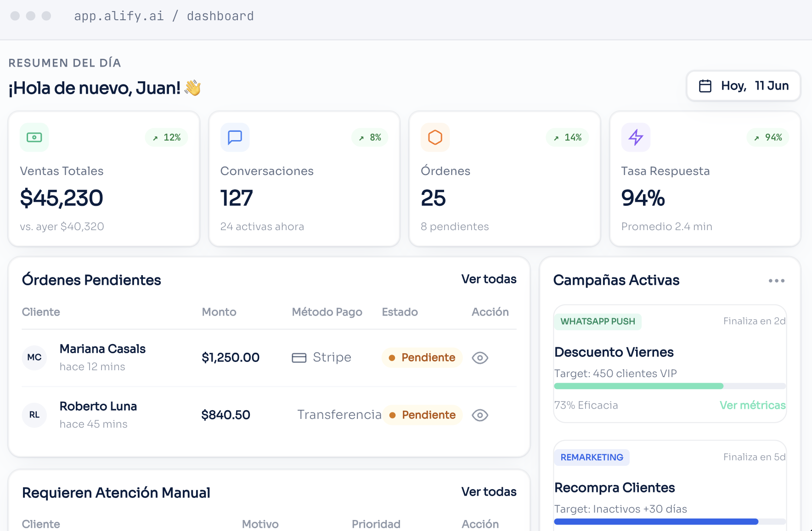812x531 pixels.
Task: Click the Tasa Respuesta lightning icon
Action: pos(636,137)
